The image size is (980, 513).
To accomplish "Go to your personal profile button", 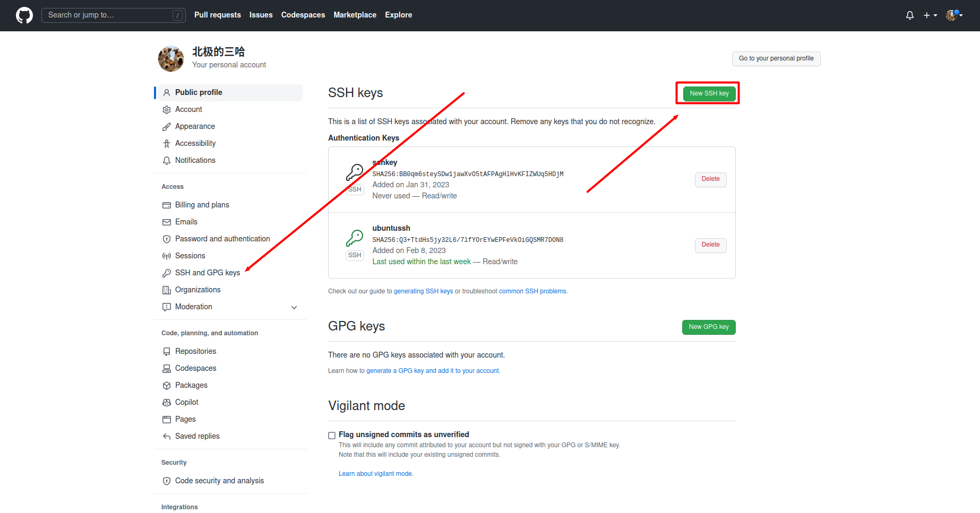I will tap(776, 59).
